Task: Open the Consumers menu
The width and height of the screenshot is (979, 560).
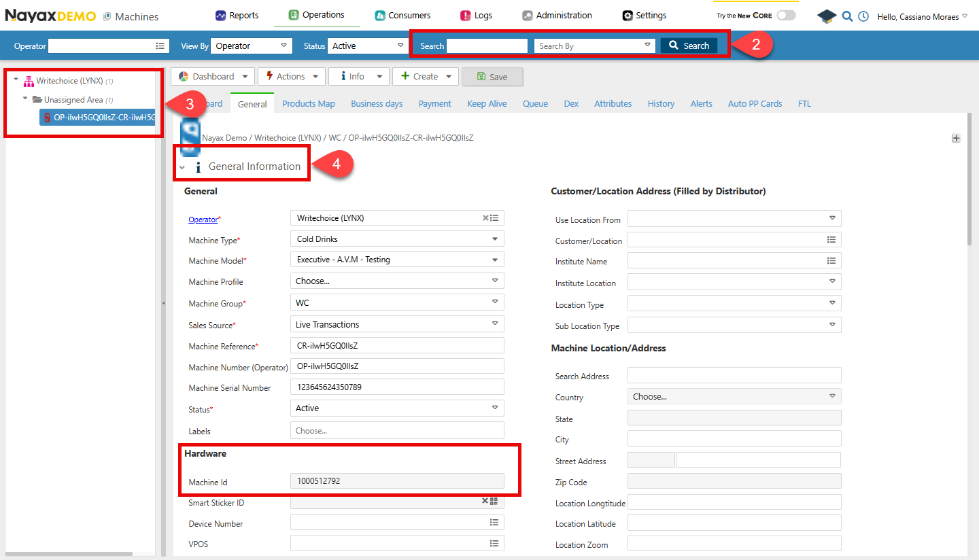Action: pyautogui.click(x=402, y=15)
